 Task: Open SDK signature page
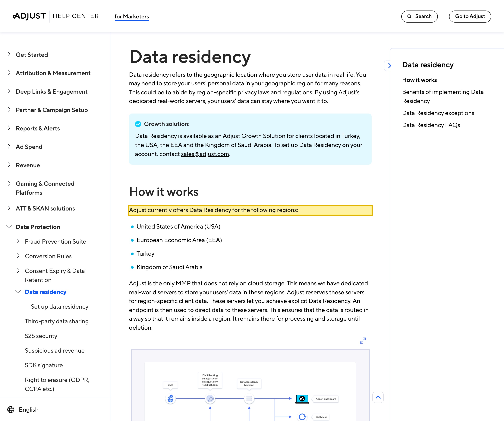[44, 365]
